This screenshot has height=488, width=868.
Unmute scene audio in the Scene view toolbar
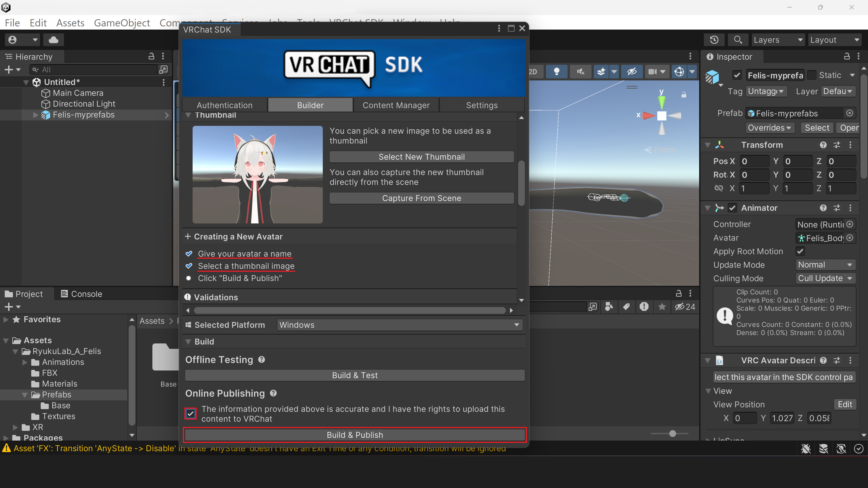coord(580,71)
